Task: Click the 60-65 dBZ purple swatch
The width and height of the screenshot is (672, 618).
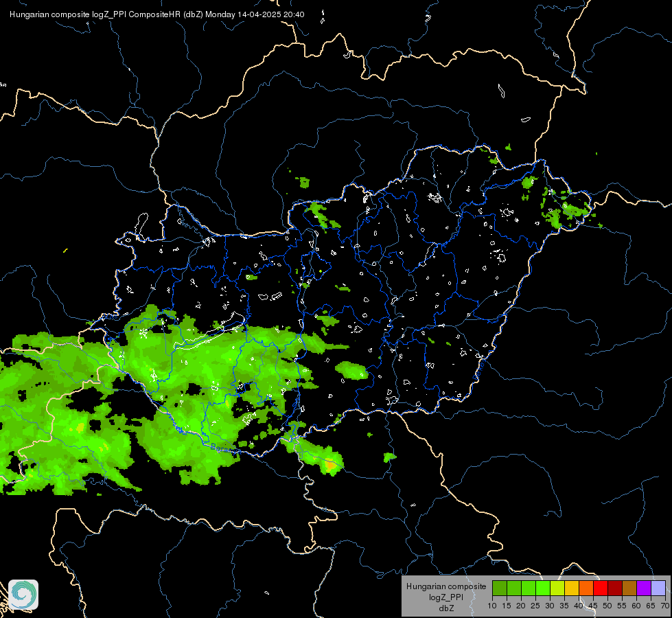Action: (644, 588)
